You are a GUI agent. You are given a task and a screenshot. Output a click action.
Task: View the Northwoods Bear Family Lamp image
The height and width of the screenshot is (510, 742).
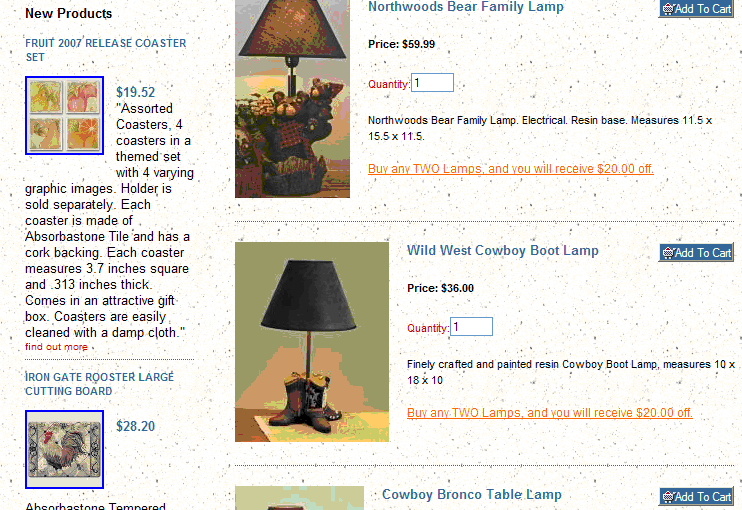[x=292, y=98]
